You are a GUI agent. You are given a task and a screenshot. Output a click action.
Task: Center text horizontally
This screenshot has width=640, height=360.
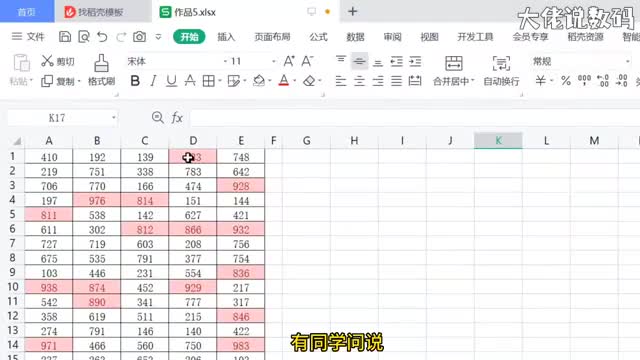pos(359,81)
